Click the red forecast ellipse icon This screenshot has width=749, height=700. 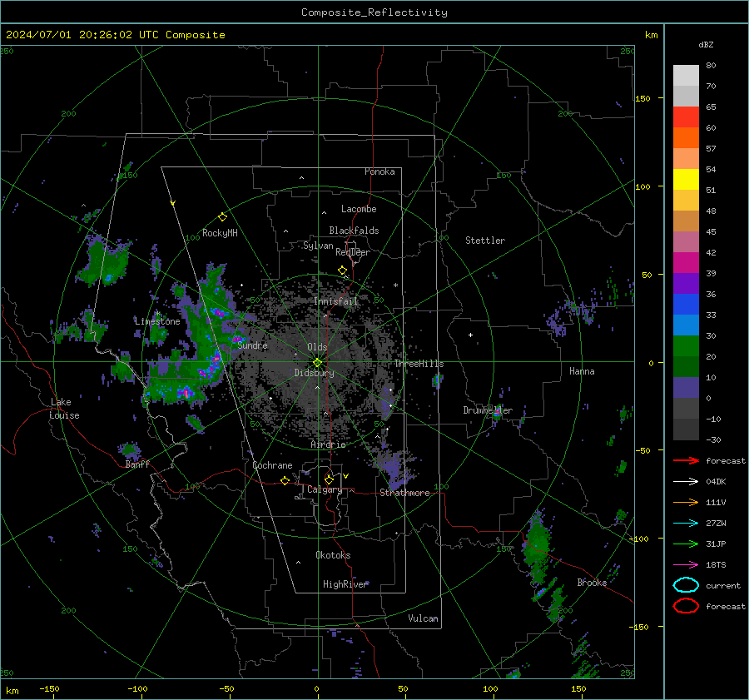click(x=686, y=606)
